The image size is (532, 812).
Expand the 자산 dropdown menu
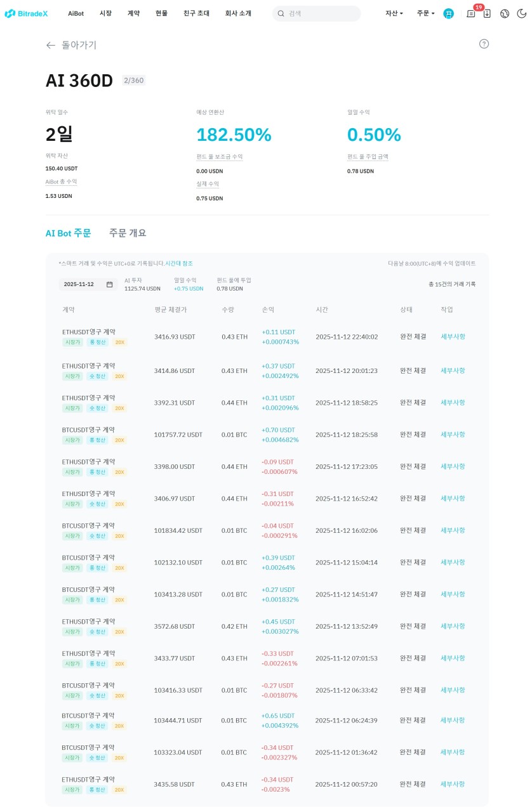(394, 13)
